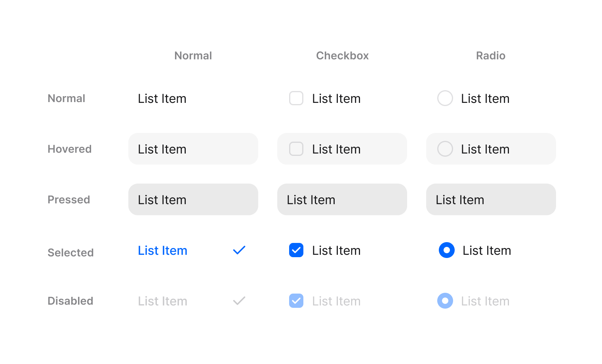The height and width of the screenshot is (364, 602).
Task: Select the empty radio button in Normal row
Action: pos(445,98)
